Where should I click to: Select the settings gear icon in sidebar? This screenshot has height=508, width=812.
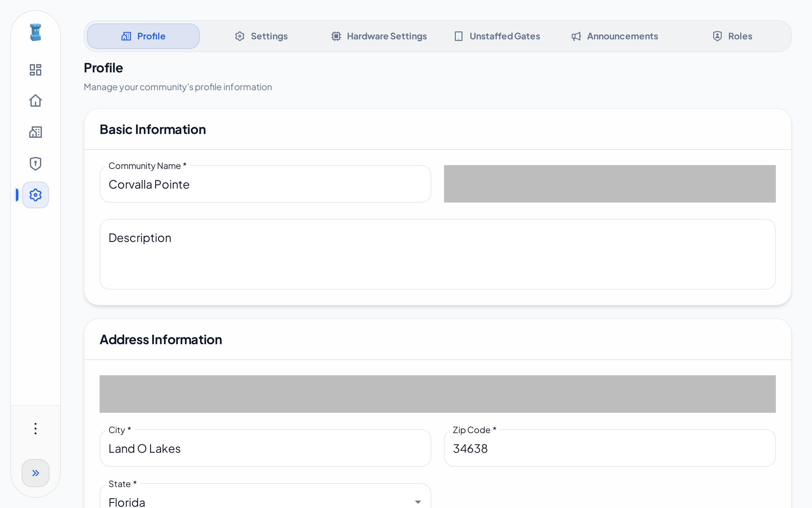[x=36, y=195]
